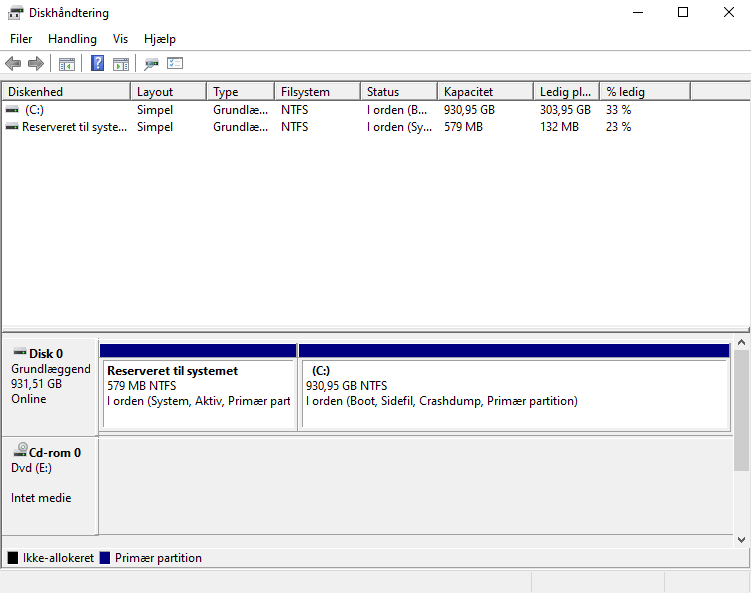This screenshot has height=593, width=751.
Task: Toggle the console tree pane icon
Action: (67, 64)
